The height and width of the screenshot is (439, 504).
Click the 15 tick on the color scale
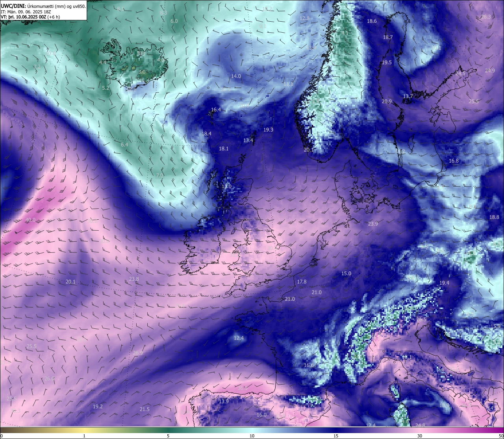point(336,436)
